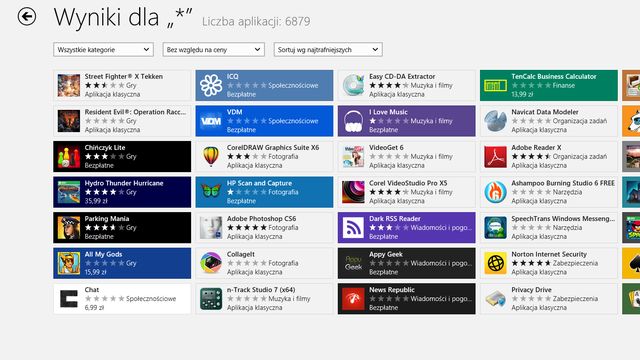Click the Appy Geek icon
Viewport: 640px width, 360px height.
tap(353, 263)
